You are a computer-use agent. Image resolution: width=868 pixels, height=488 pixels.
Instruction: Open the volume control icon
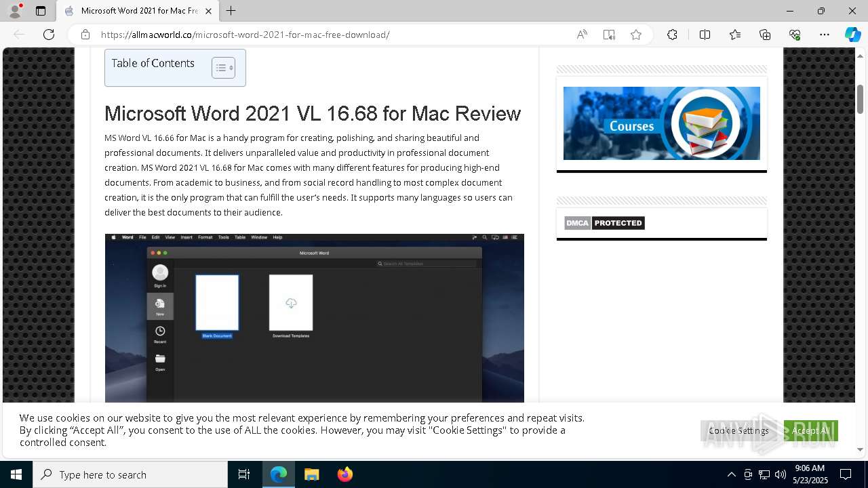coord(781,474)
